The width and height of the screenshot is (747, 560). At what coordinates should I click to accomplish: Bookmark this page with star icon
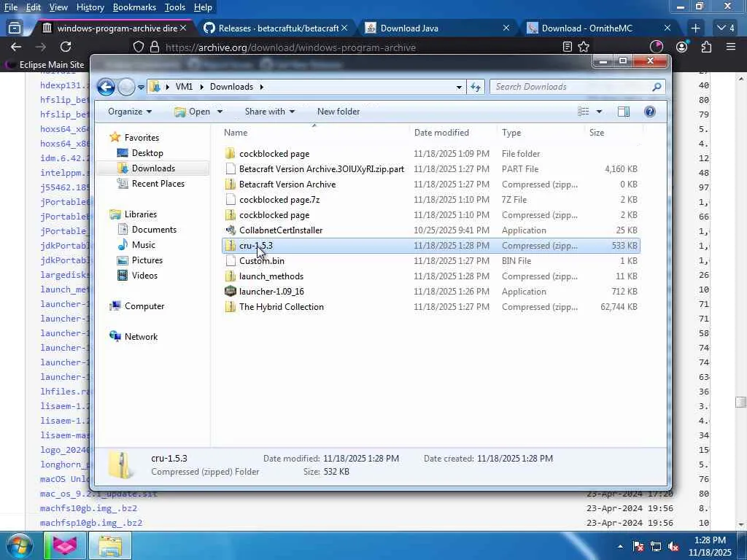click(x=584, y=47)
